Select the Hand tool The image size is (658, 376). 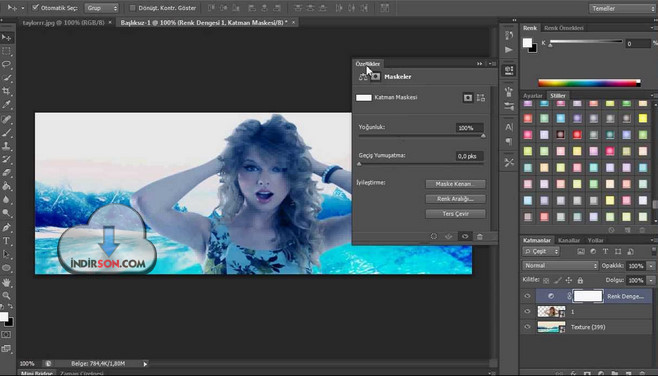tap(6, 282)
